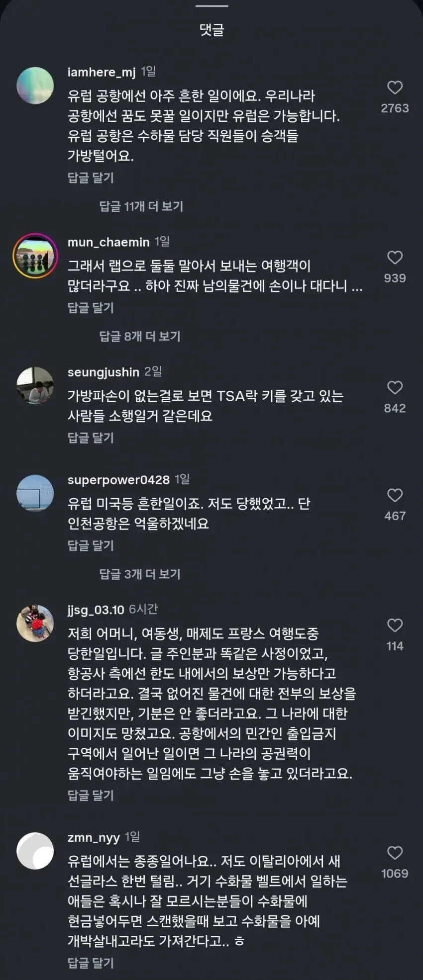The image size is (423, 980).
Task: Expand 3 more replies under superpower0428
Action: (x=140, y=574)
